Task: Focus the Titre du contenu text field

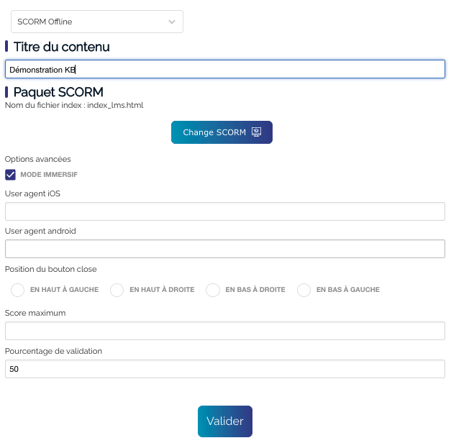Action: (225, 69)
